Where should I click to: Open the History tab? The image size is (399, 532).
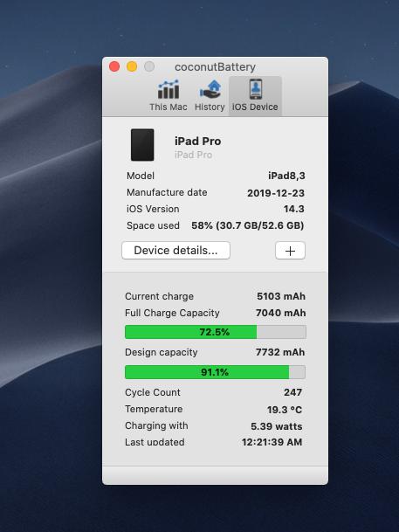(210, 96)
